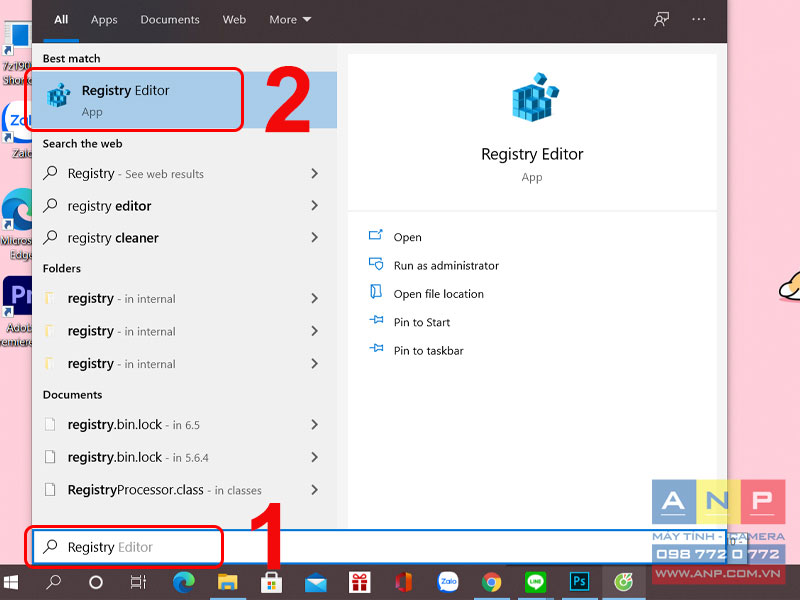Screen dimensions: 800x600
Task: Click the Run as administrator shield icon
Action: [376, 264]
